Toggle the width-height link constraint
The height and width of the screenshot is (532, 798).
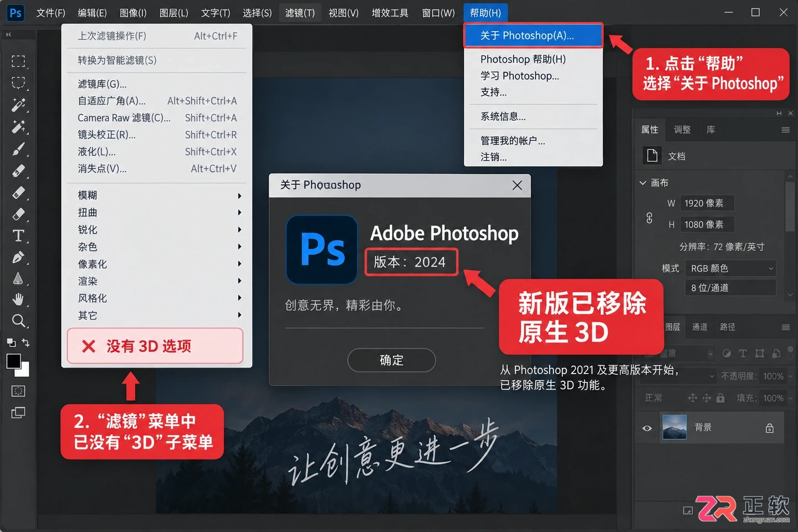coord(649,218)
